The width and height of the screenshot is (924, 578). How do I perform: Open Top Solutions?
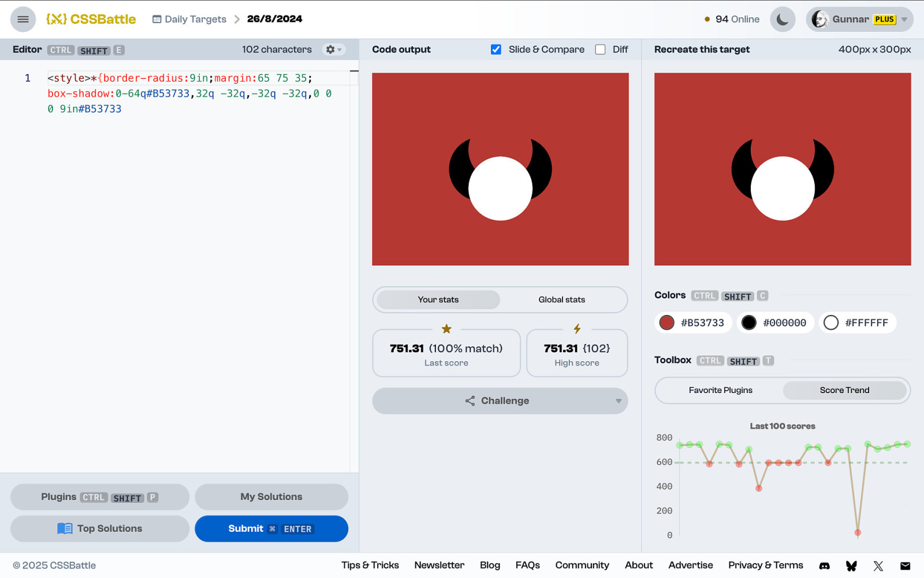[x=100, y=529]
